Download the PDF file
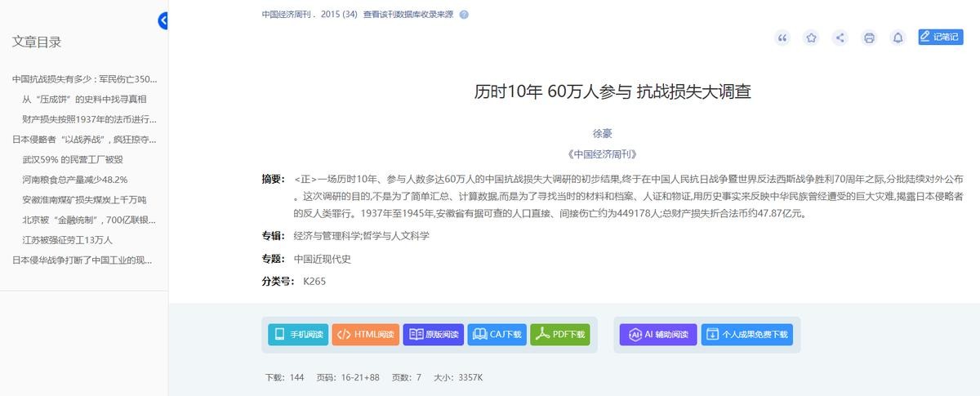The height and width of the screenshot is (396, 980). coord(560,334)
